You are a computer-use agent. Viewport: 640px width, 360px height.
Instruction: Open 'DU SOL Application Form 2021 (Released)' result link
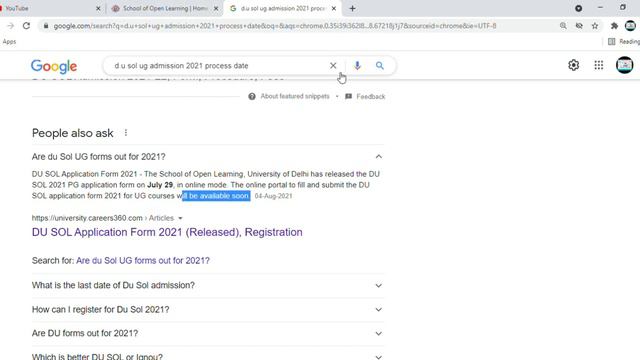[167, 232]
